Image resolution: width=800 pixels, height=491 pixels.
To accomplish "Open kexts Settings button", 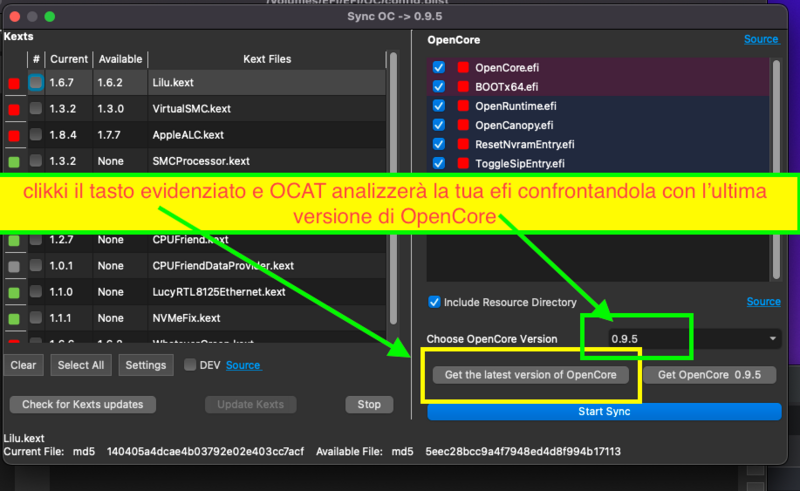I will (146, 365).
